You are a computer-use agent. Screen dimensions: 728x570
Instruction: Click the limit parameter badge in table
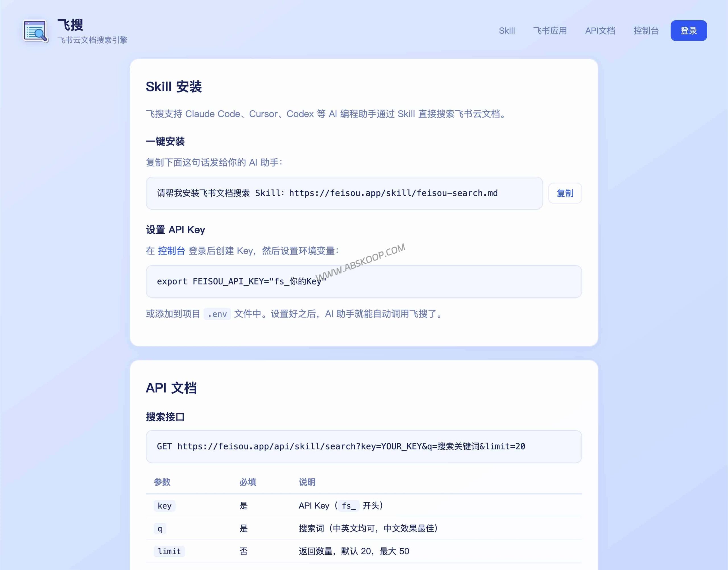point(169,551)
